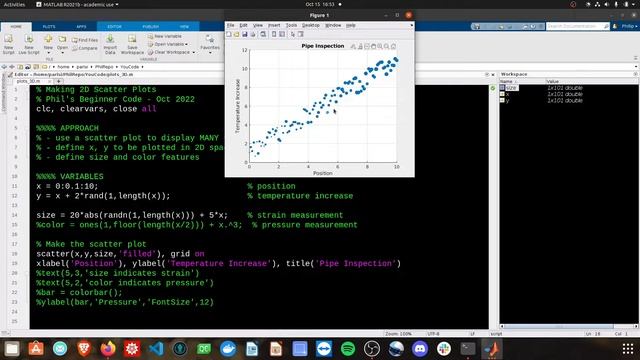The height and width of the screenshot is (360, 640).
Task: Switch to the HOME ribbon tab
Action: (x=16, y=27)
